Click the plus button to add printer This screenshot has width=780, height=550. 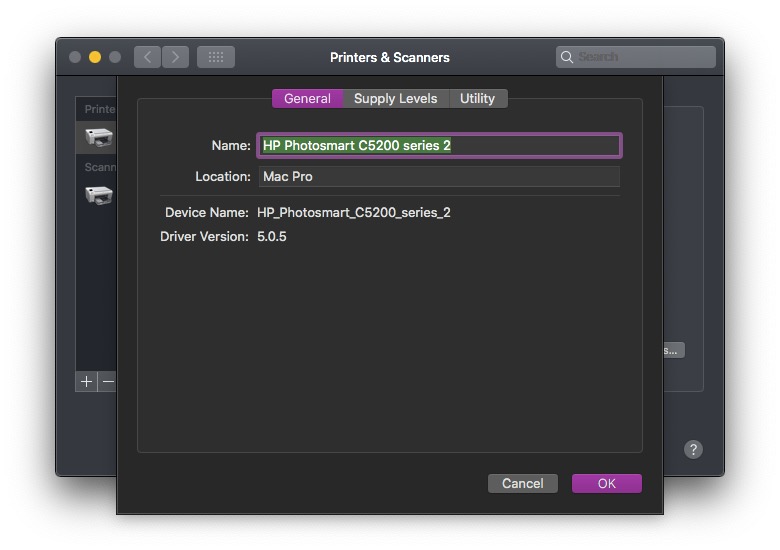coord(87,381)
